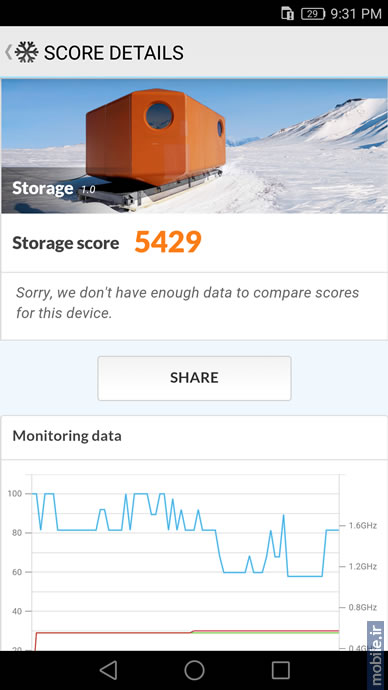Tap the 9:31 PM clock in the status bar
Viewport: 388px width, 690px height.
(x=356, y=14)
